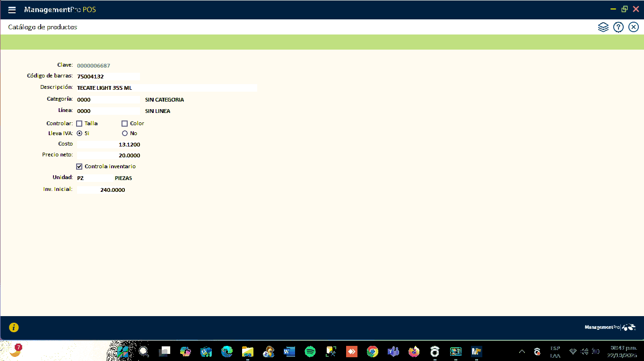Open Spotify from the taskbar
Screen dimensions: 644x361
pyautogui.click(x=310, y=352)
